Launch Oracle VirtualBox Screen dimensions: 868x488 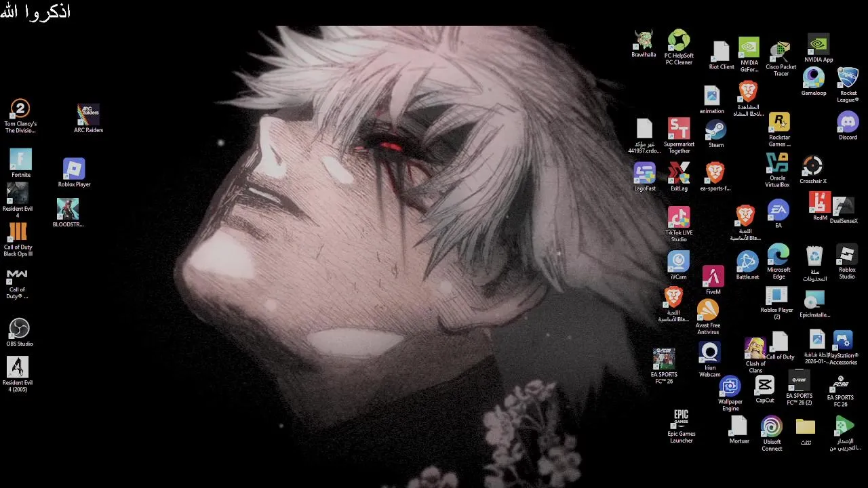click(777, 170)
